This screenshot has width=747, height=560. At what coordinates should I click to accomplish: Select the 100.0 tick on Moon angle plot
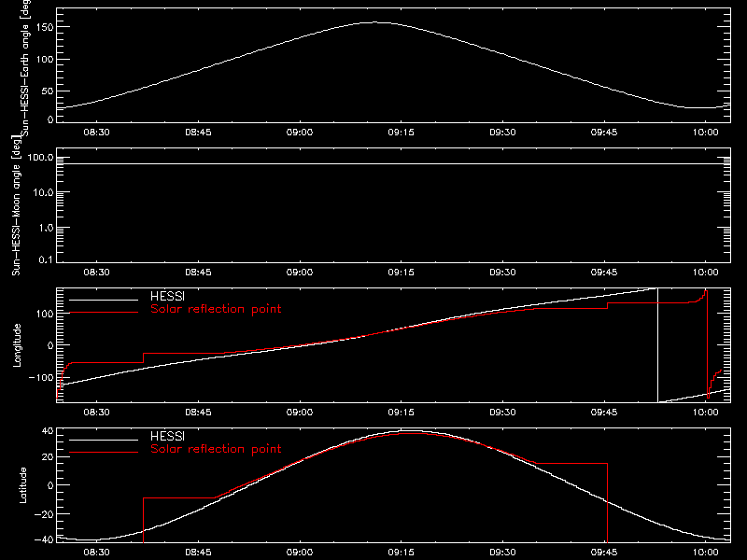tap(41, 157)
